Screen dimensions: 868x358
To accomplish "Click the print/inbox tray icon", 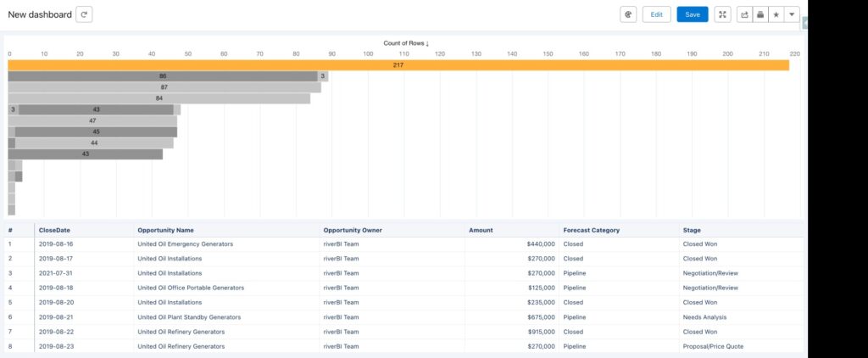I will point(760,14).
